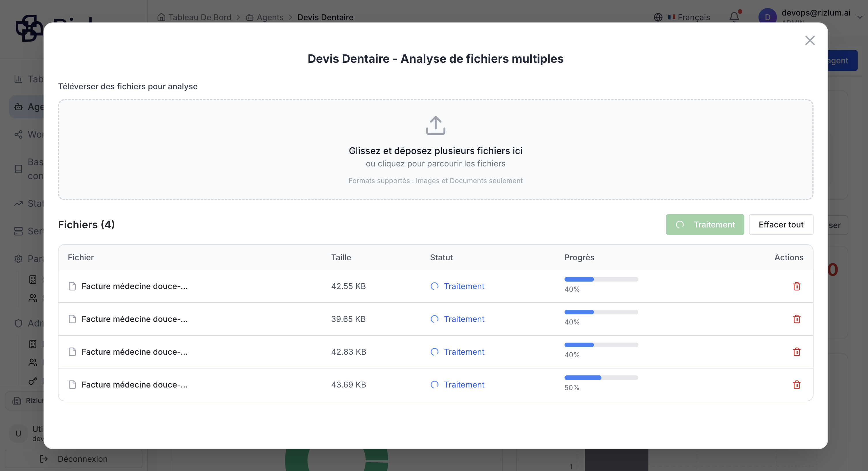Click the file icon of the 42.83 KB row
Viewport: 868px width, 471px height.
(72, 352)
